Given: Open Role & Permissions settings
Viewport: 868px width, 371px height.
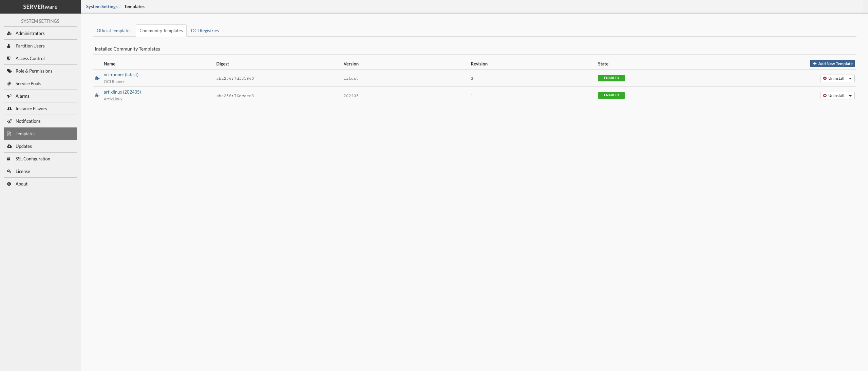Looking at the screenshot, I should 40,71.
